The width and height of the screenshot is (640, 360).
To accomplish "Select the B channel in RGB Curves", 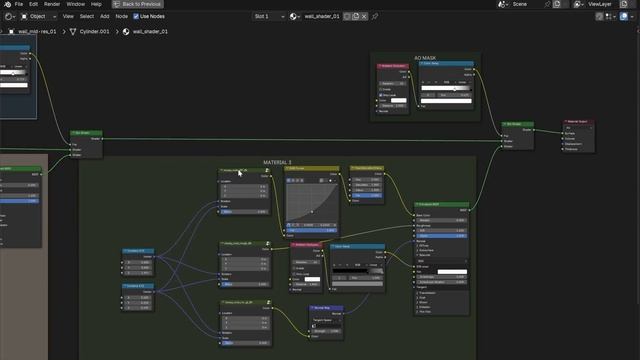I will (302, 180).
